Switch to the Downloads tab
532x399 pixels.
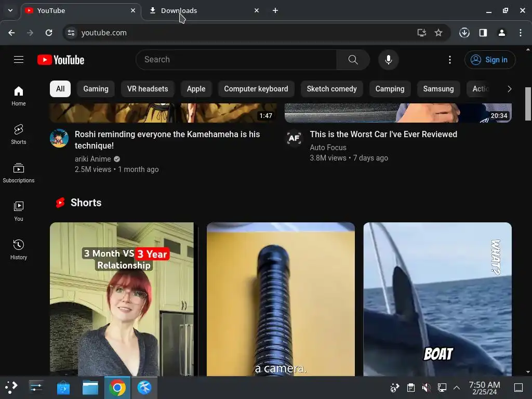pyautogui.click(x=204, y=10)
